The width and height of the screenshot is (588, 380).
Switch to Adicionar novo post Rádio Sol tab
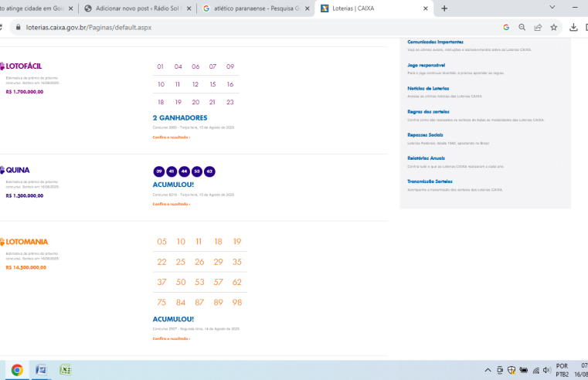[139, 8]
